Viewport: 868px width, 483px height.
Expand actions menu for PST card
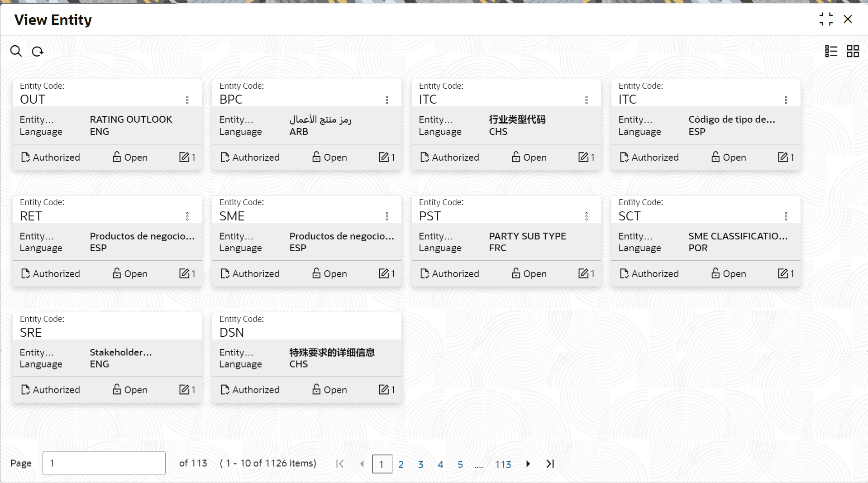point(587,216)
